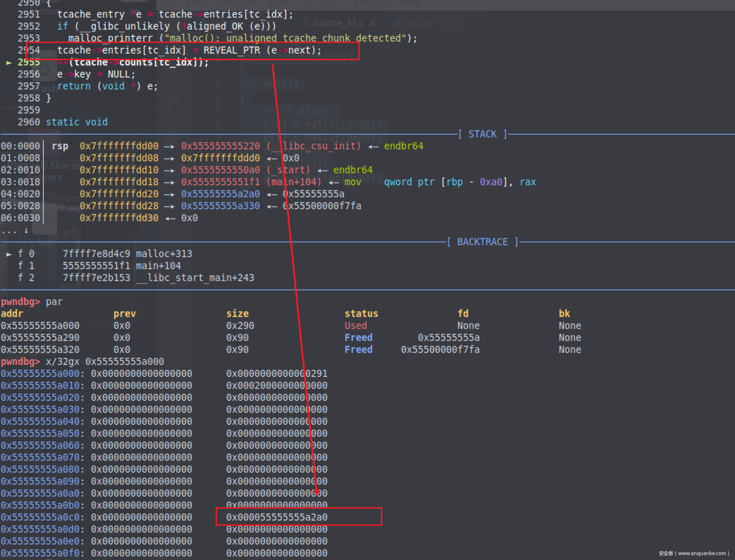Click the main+104 frame in the backtrace
This screenshot has width=735, height=560.
tap(158, 266)
